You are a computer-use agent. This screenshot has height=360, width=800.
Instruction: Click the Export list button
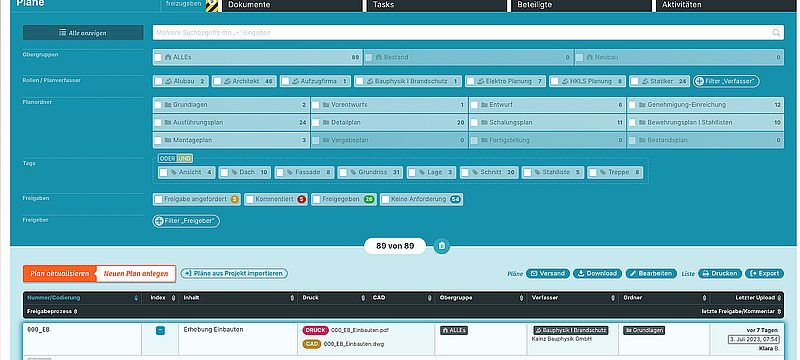(x=764, y=273)
